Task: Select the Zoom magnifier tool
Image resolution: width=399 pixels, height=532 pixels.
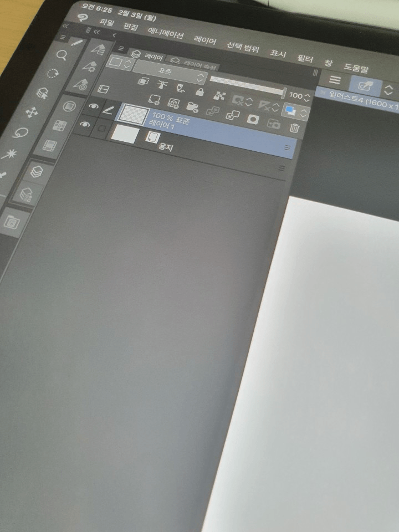Action: point(62,55)
